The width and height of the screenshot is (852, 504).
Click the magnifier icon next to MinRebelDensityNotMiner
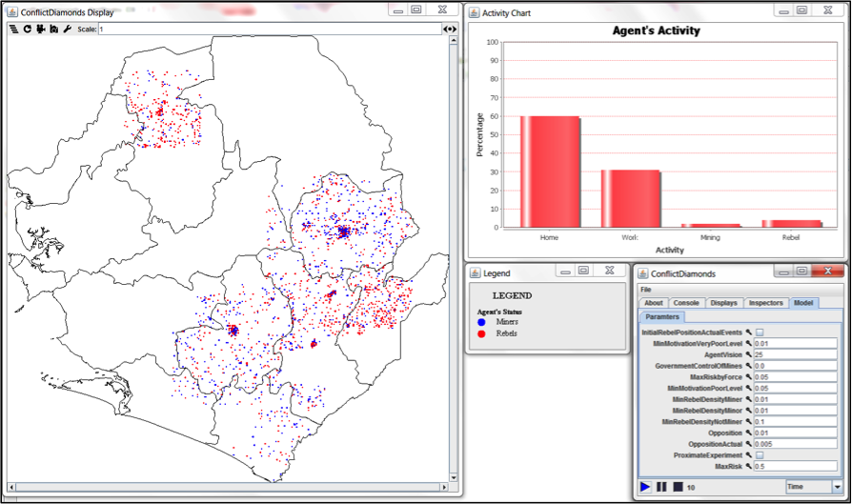[x=748, y=421]
